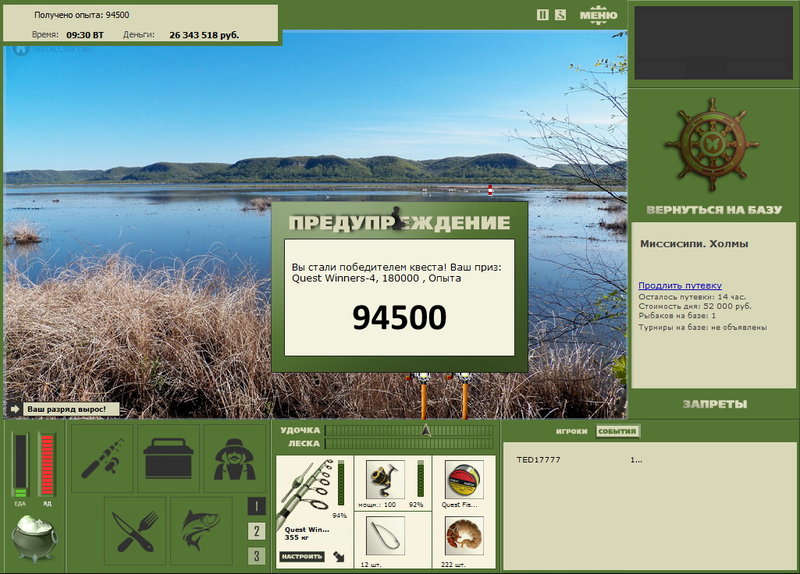Click the НАСТРОИТЬ button
800x574 pixels.
[302, 557]
